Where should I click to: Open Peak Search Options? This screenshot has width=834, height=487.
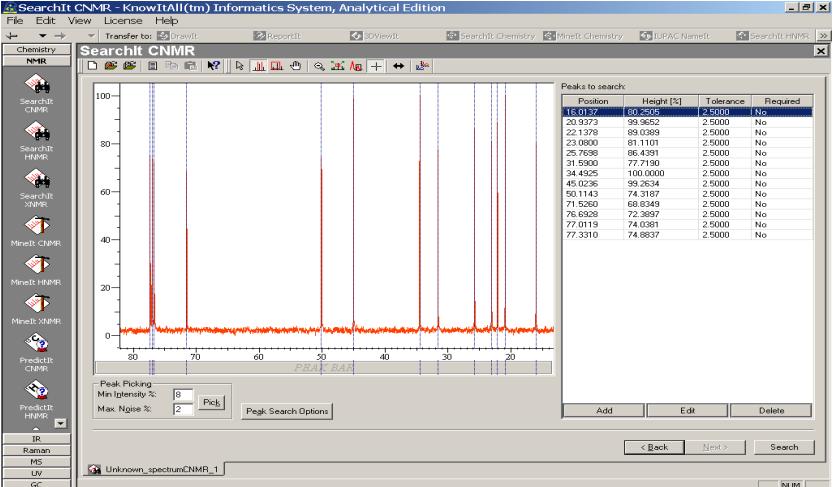pyautogui.click(x=287, y=411)
